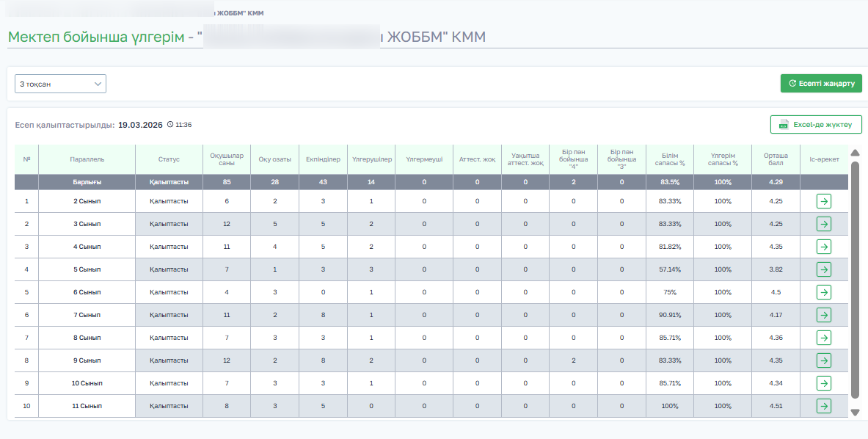Screen dimensions: 868x439
Task: Open details arrow for 7 Сынып row
Action: tap(824, 315)
